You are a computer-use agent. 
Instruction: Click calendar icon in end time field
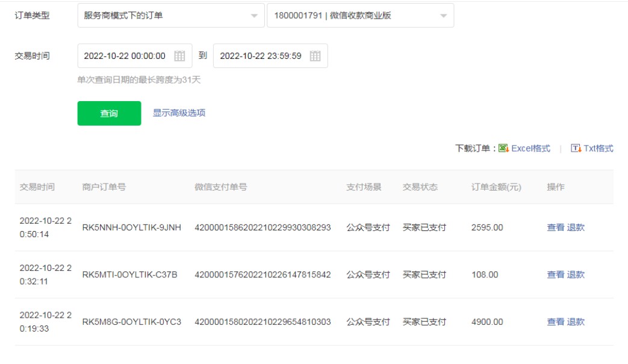315,56
